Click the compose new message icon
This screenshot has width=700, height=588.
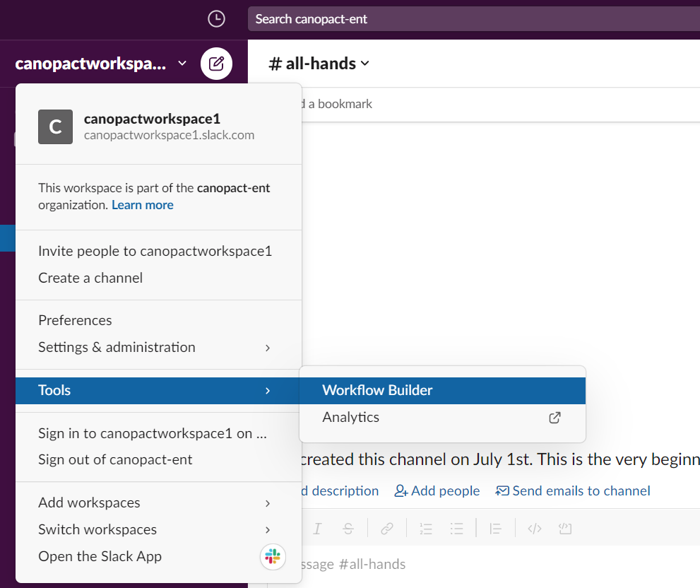[x=217, y=64]
